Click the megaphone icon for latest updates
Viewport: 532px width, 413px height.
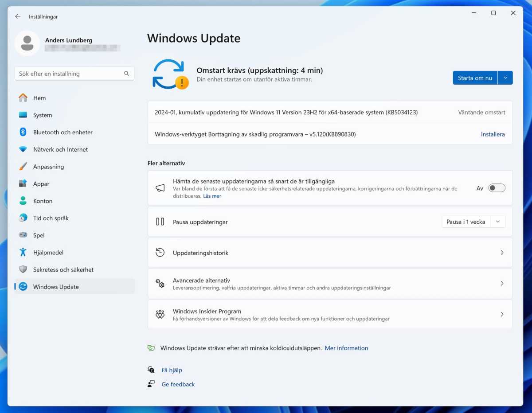[160, 188]
